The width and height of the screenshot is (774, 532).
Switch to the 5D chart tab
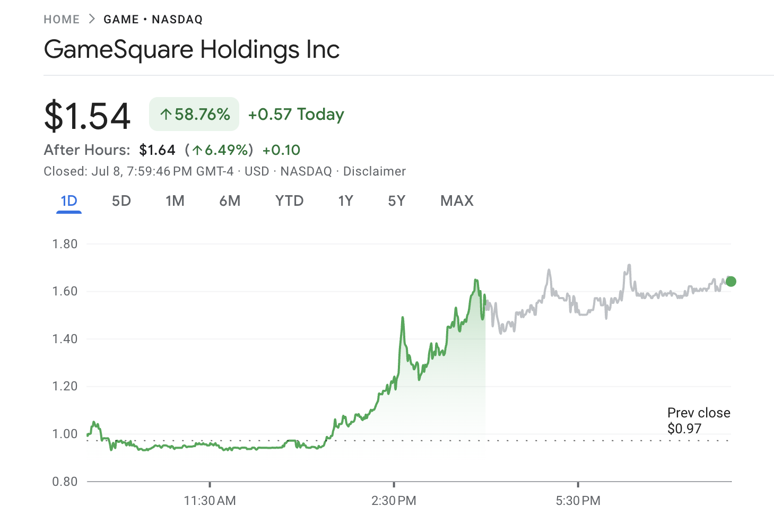click(x=121, y=201)
